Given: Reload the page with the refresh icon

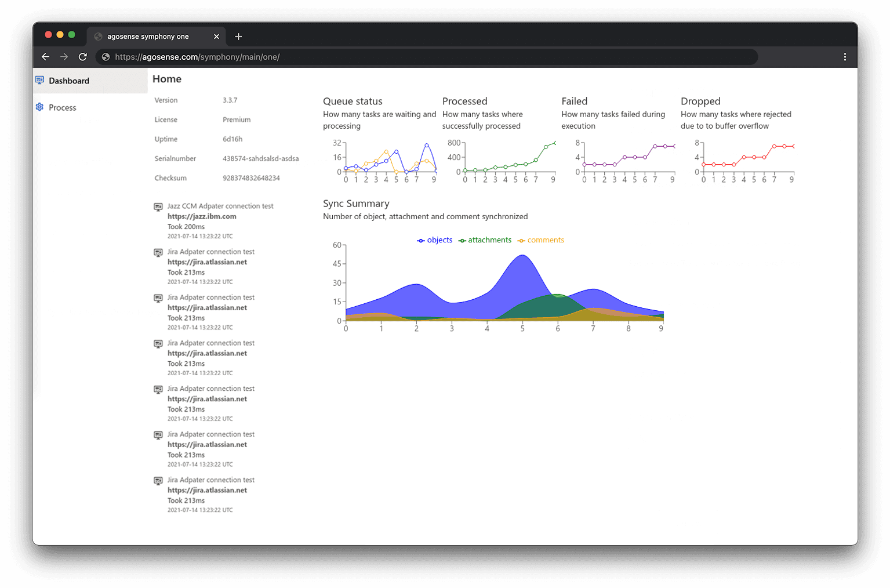Looking at the screenshot, I should (x=83, y=57).
